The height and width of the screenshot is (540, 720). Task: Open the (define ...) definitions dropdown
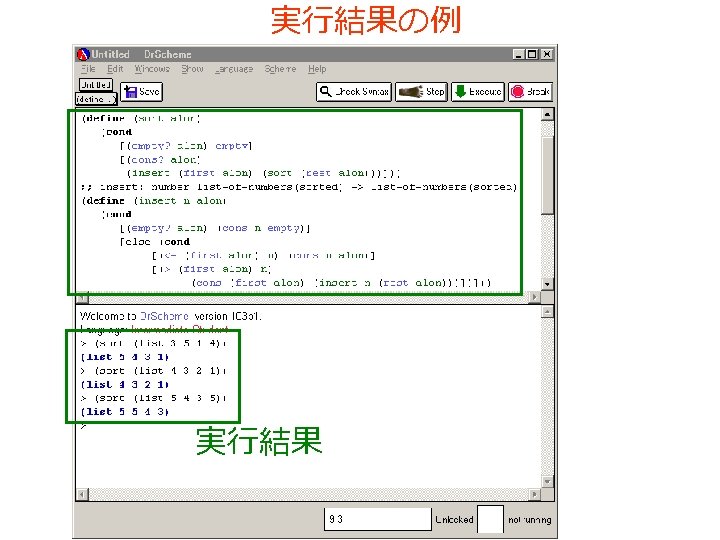96,99
